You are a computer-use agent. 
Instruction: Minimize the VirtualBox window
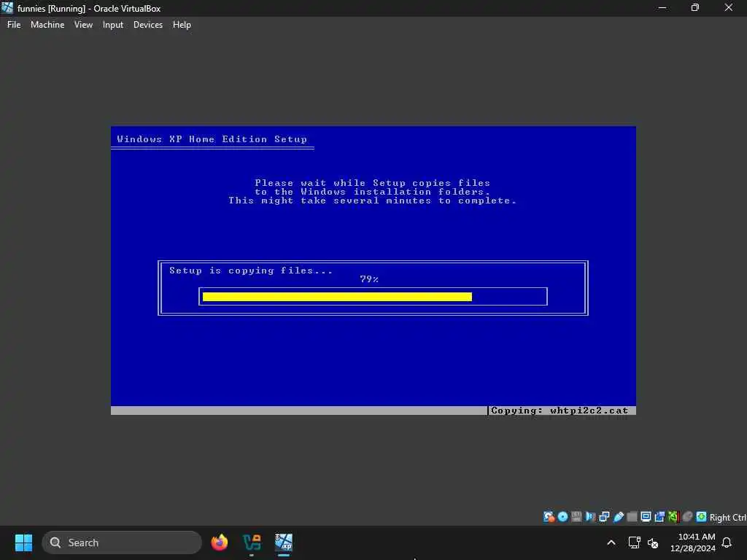point(662,7)
